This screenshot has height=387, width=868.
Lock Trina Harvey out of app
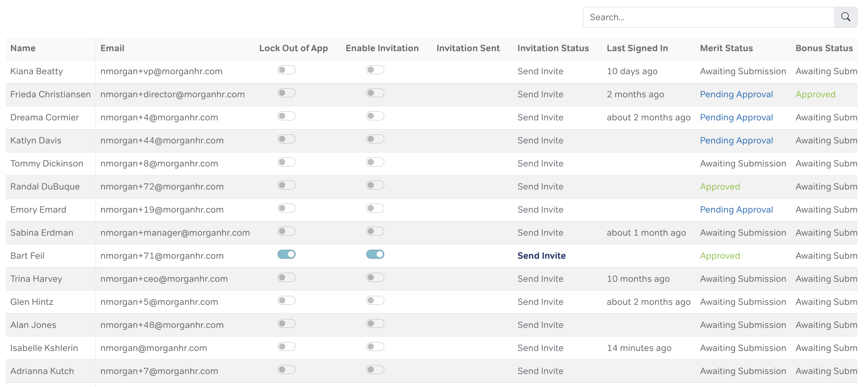pyautogui.click(x=286, y=277)
